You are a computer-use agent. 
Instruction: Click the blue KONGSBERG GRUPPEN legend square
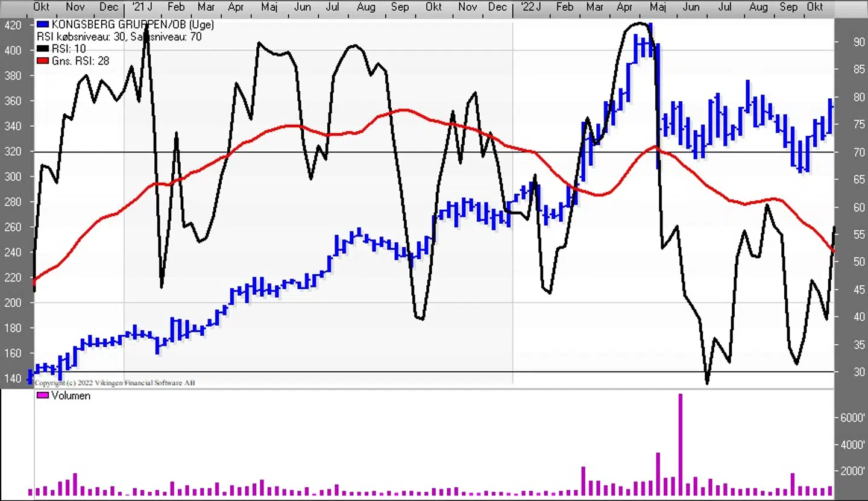point(42,25)
